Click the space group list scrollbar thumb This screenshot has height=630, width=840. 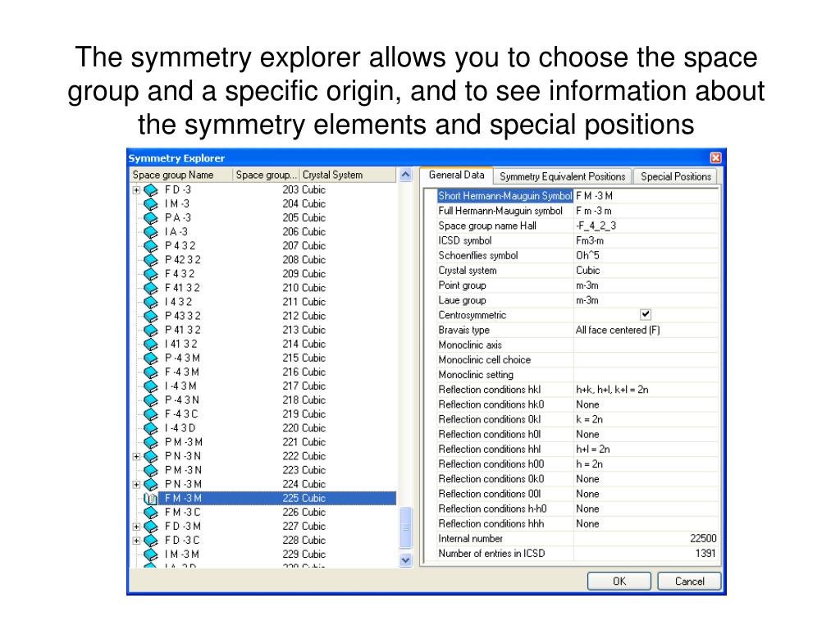[405, 527]
